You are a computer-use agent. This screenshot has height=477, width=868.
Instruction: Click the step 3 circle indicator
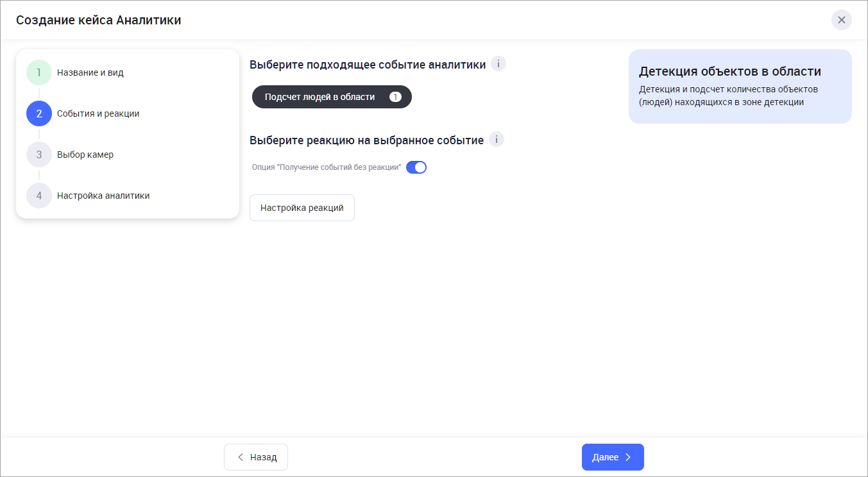pos(39,155)
